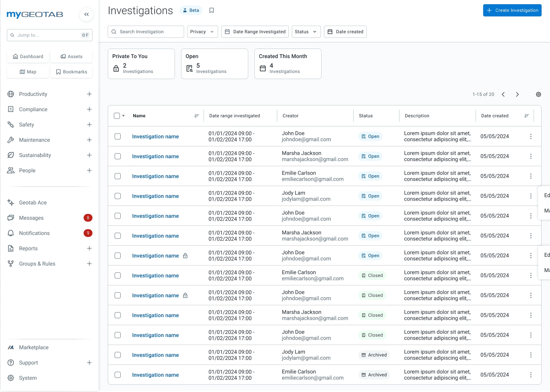The height and width of the screenshot is (392, 550).
Task: Open select-all dropdown arrow in header
Action: tap(123, 116)
